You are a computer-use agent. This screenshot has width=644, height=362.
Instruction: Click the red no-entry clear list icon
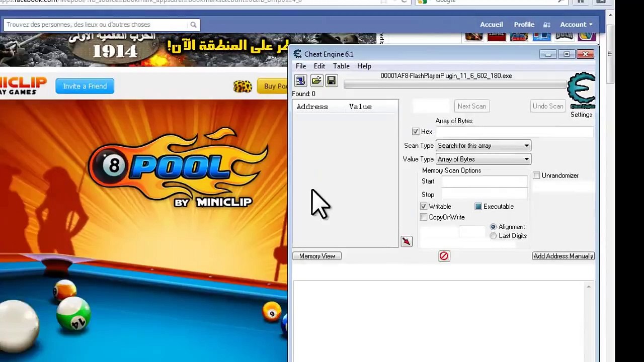[x=444, y=256]
